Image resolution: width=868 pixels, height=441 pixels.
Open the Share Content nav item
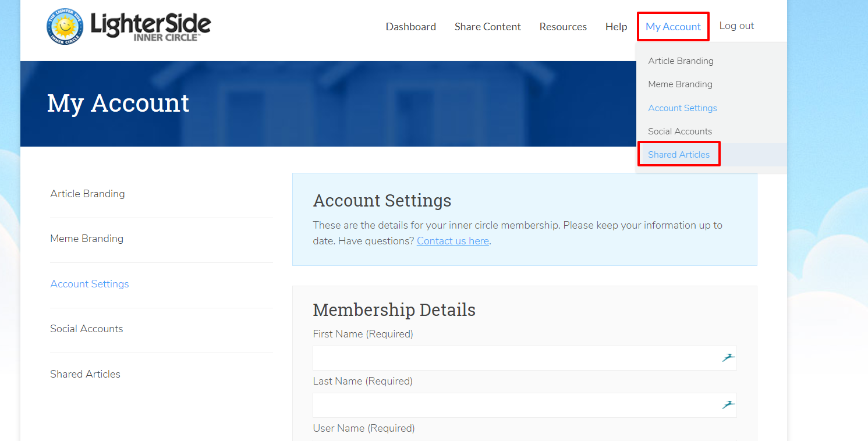point(488,27)
